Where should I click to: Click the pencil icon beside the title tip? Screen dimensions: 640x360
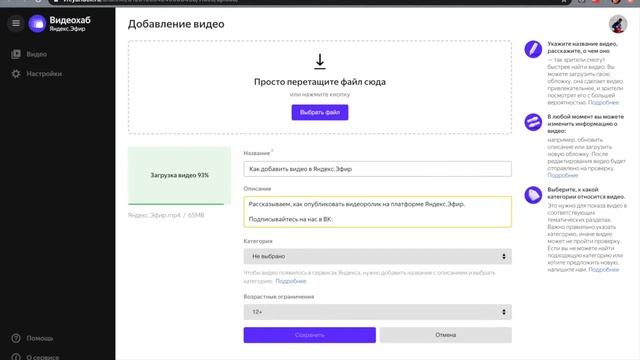(533, 49)
